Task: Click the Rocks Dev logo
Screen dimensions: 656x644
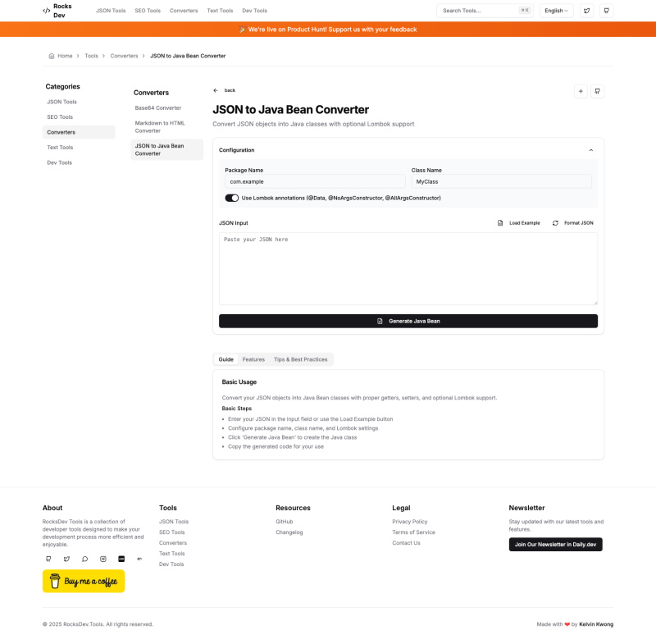Action: pos(57,11)
